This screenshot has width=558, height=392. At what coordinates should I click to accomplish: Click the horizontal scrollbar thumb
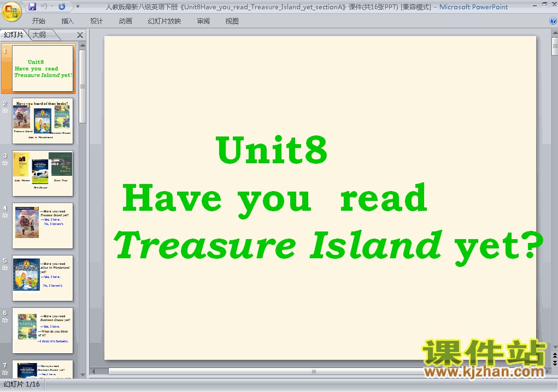point(313,371)
